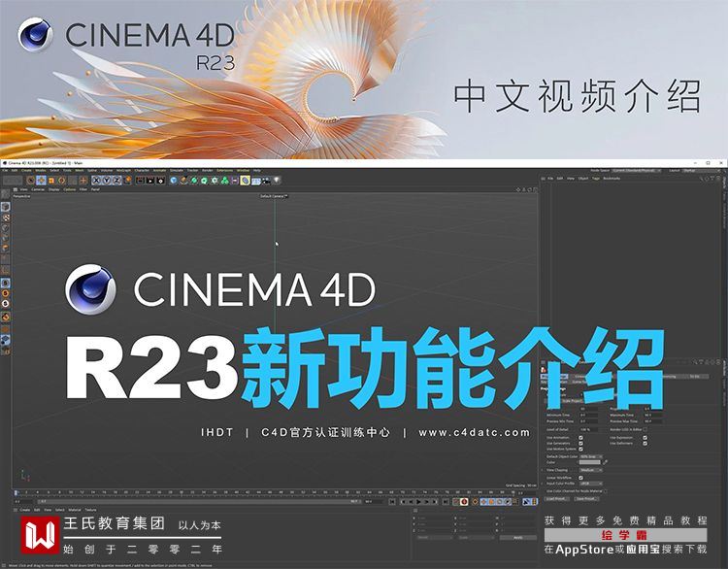728x569 pixels.
Task: Enable Render LOD in Editor checkbox
Action: pos(645,429)
